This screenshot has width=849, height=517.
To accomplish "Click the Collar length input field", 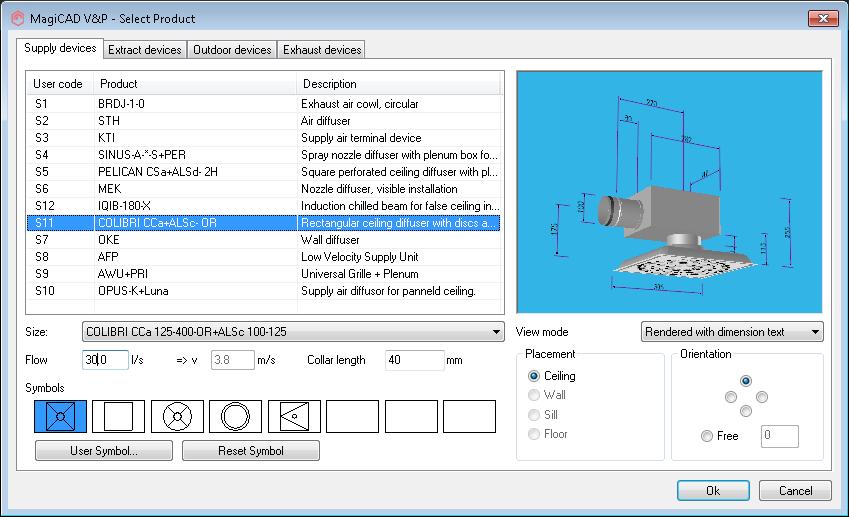I will click(x=415, y=360).
